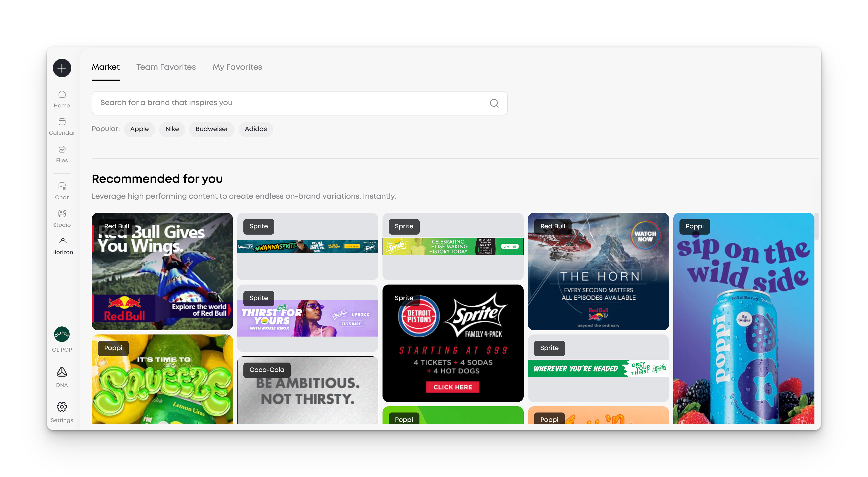The width and height of the screenshot is (868, 477).
Task: Select the Budweiser popular brand chip
Action: point(212,129)
